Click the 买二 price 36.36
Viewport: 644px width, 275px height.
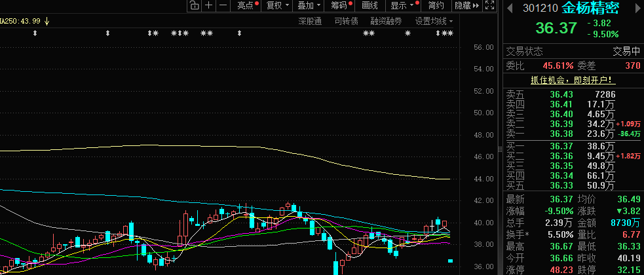(x=561, y=156)
